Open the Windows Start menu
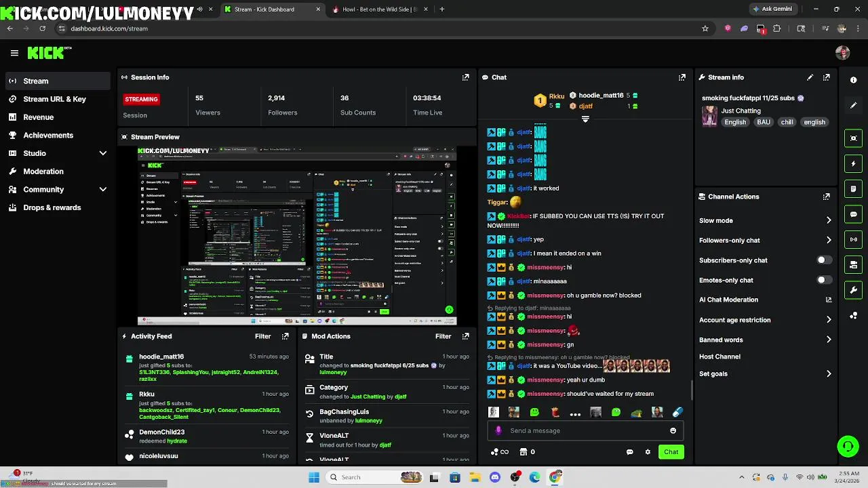 (x=314, y=477)
